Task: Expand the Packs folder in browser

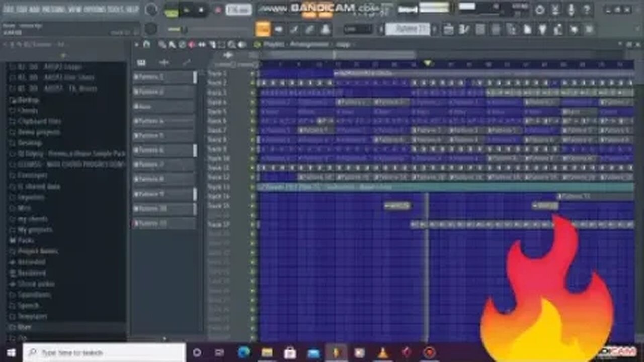Action: click(26, 240)
